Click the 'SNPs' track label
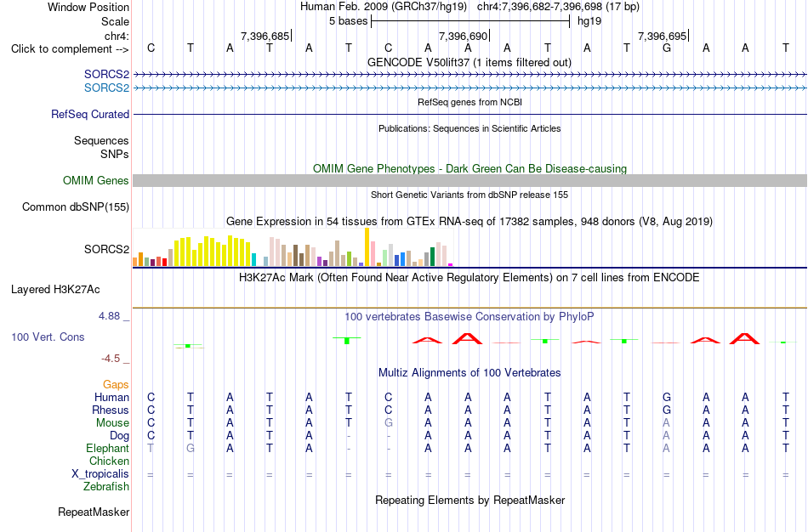The image size is (808, 532). pos(115,154)
